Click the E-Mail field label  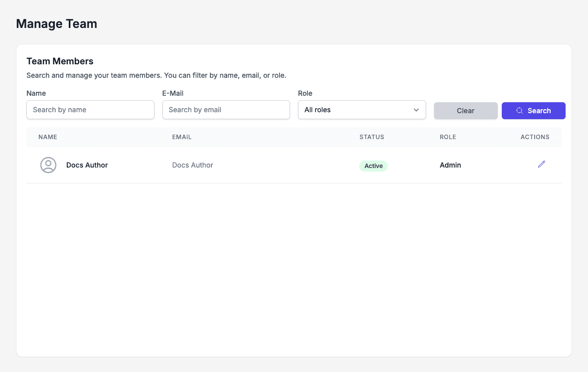tap(173, 93)
